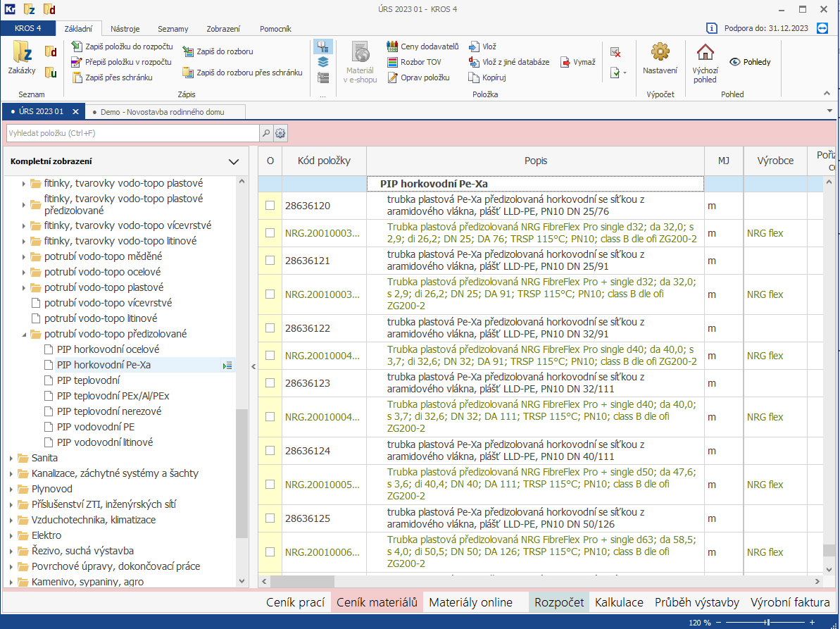The height and width of the screenshot is (629, 840).
Task: Open Materiály online bottom tab
Action: 470,603
